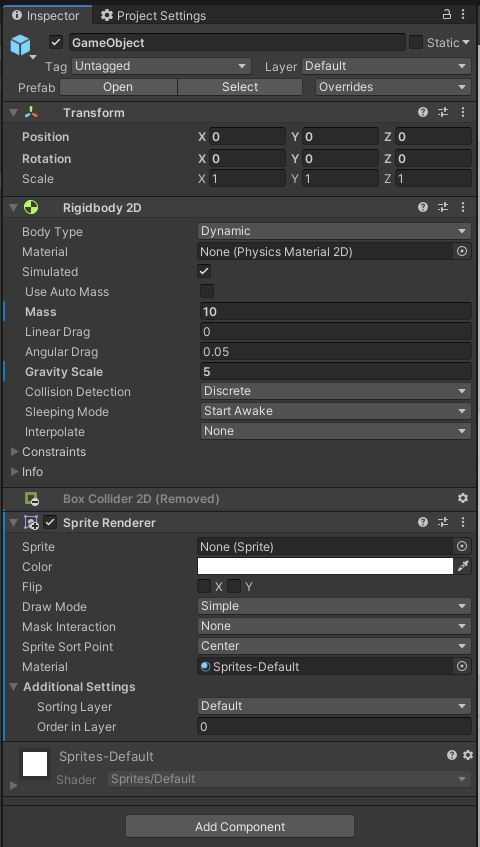The width and height of the screenshot is (480, 847).
Task: Open Transform presets icon
Action: click(x=443, y=112)
